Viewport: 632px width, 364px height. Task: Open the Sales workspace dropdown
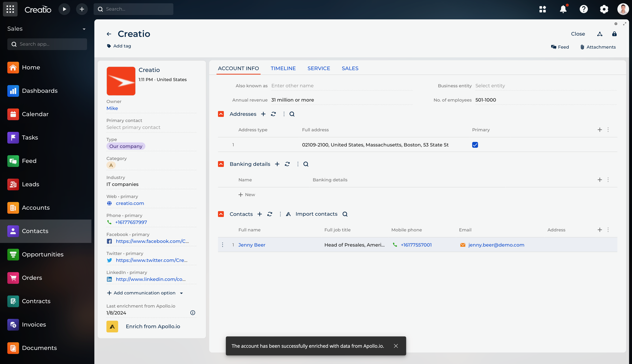click(x=84, y=29)
